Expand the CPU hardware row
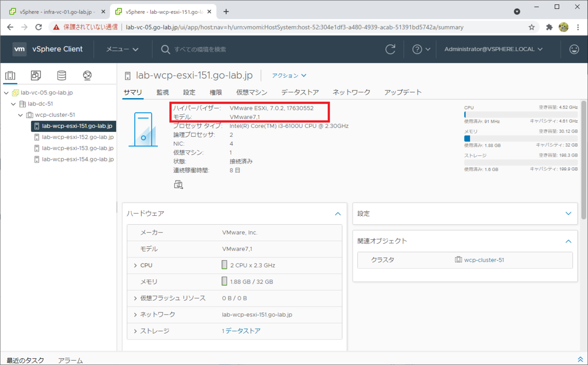The width and height of the screenshot is (588, 365). 135,265
